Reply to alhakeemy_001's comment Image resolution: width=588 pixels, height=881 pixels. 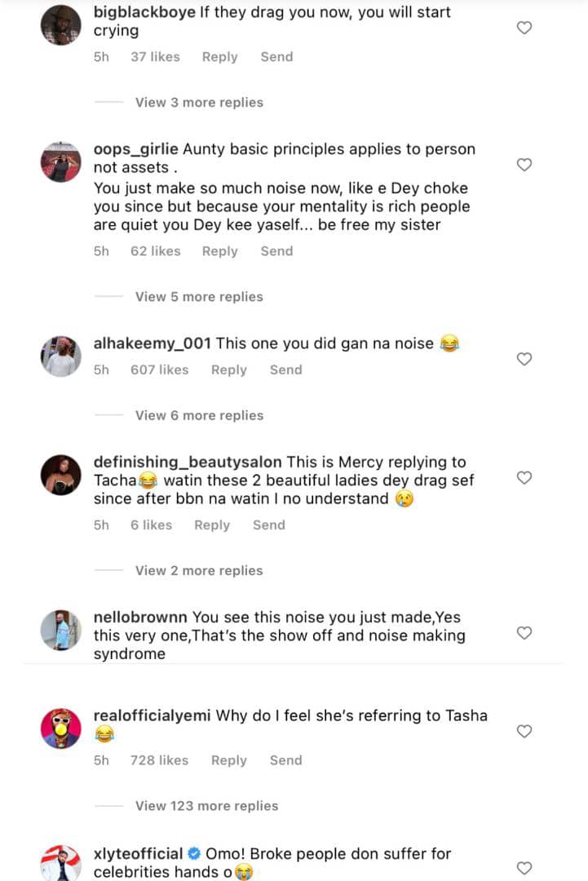coord(228,370)
